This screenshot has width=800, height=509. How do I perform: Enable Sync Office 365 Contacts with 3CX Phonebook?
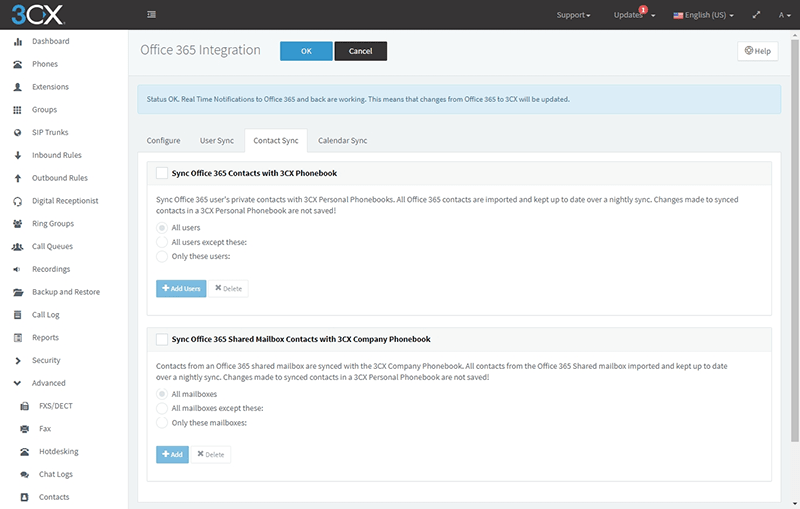[x=162, y=173]
